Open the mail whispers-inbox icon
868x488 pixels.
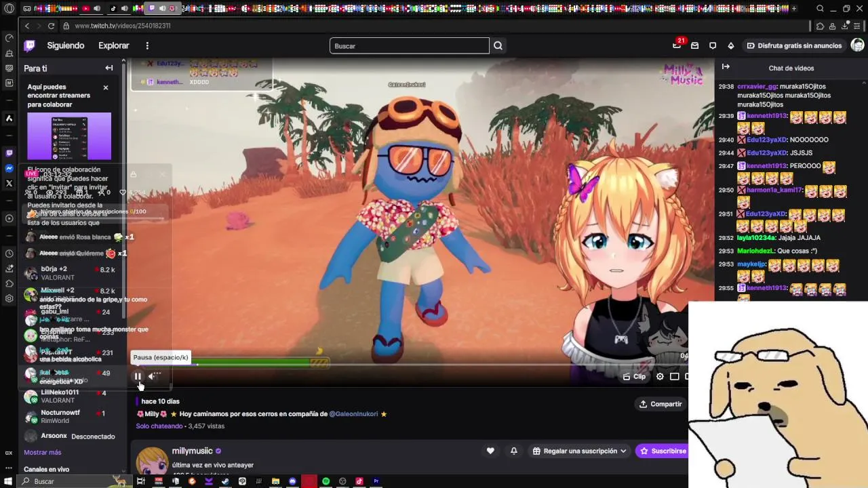coord(694,45)
